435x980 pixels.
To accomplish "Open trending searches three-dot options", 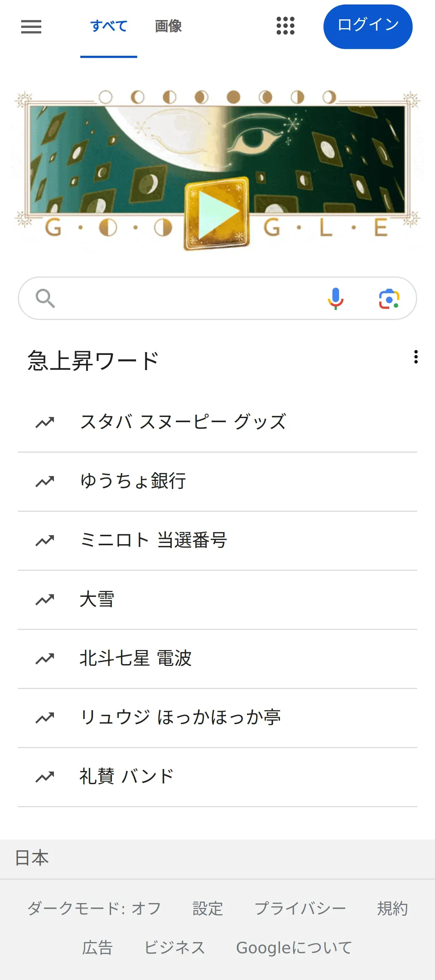I will point(416,357).
